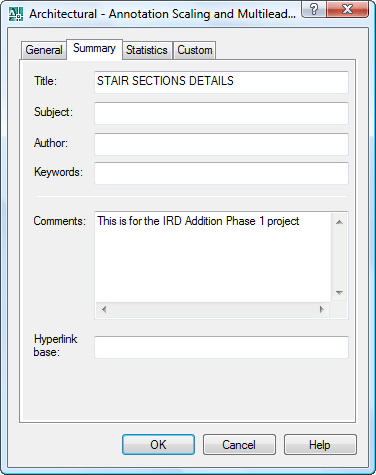Click inside the Comments text area
The height and width of the screenshot is (475, 376).
point(213,257)
